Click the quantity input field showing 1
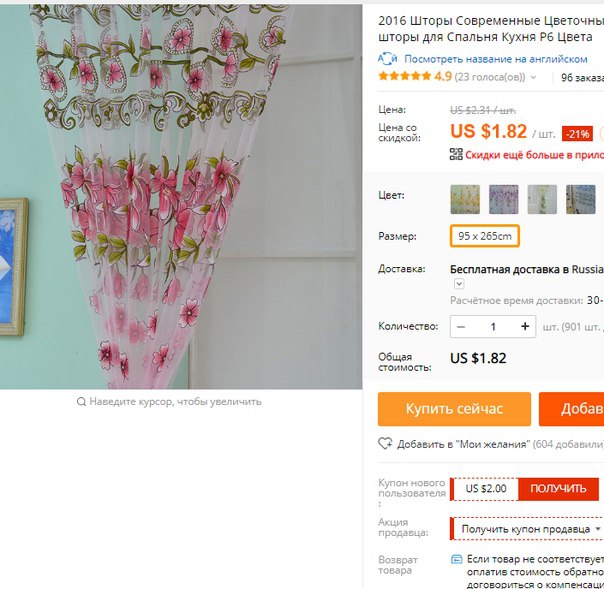The image size is (604, 589). [493, 327]
